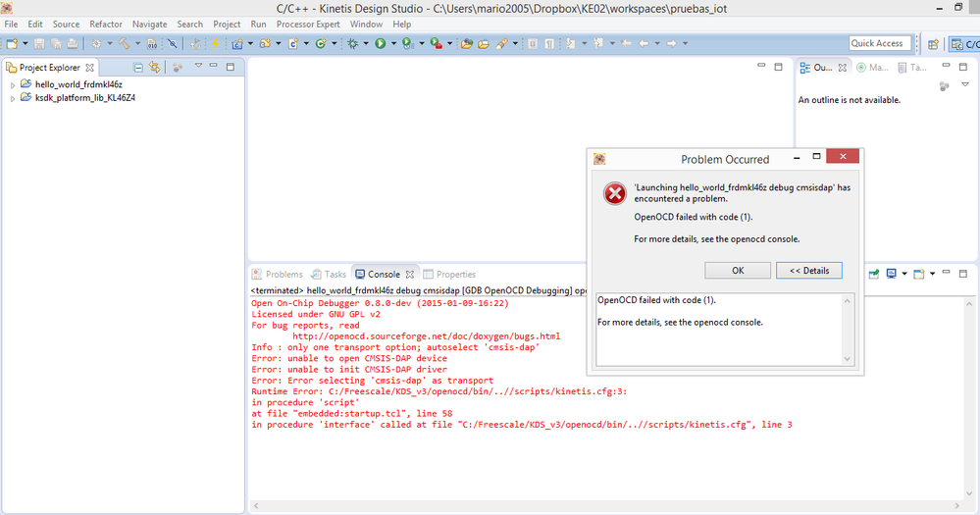The image size is (980, 515).
Task: Switch to the Tasks tab
Action: tap(329, 274)
